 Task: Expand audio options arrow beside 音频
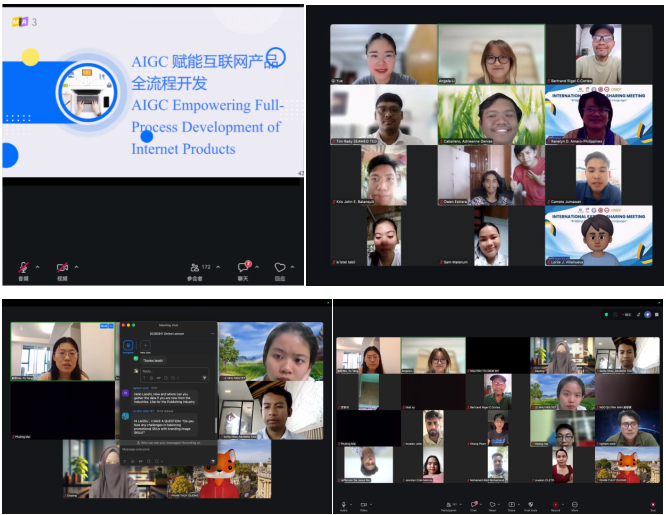(37, 267)
